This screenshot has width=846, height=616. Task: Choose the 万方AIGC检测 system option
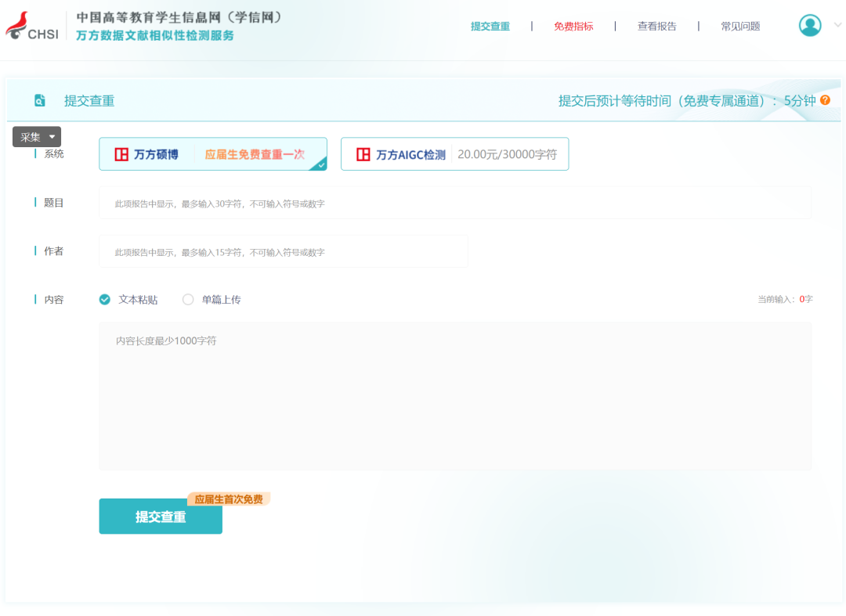point(454,154)
